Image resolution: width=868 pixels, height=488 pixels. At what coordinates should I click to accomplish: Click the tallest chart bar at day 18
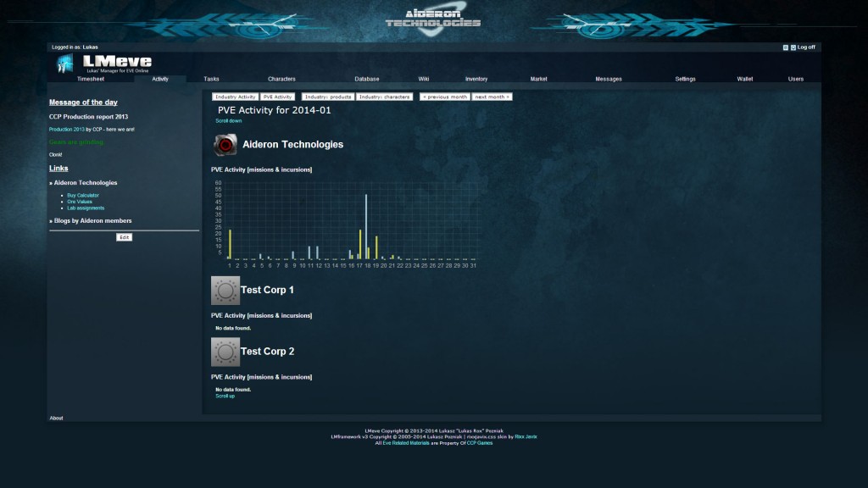point(366,227)
